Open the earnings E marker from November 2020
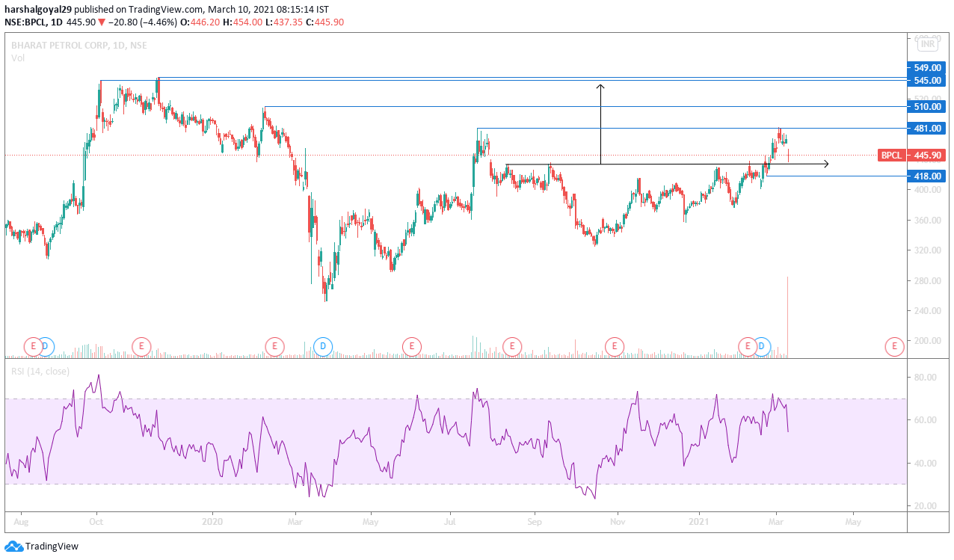The height and width of the screenshot is (560, 954). click(614, 346)
